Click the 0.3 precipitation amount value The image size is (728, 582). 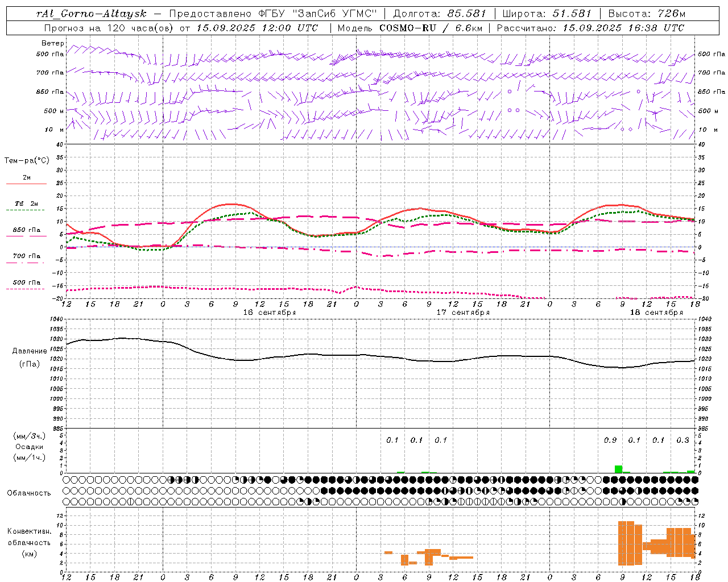pos(682,440)
